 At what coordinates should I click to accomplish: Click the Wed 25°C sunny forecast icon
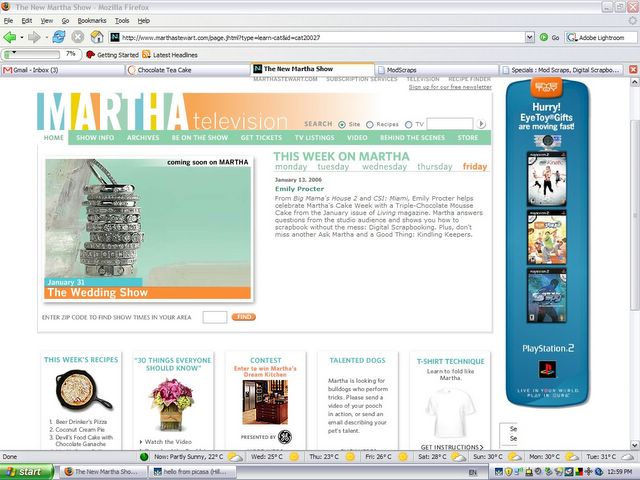click(x=294, y=457)
